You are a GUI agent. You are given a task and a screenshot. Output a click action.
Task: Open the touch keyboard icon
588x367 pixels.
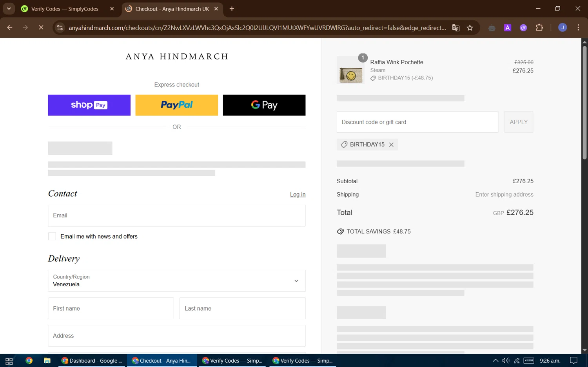[x=529, y=361]
